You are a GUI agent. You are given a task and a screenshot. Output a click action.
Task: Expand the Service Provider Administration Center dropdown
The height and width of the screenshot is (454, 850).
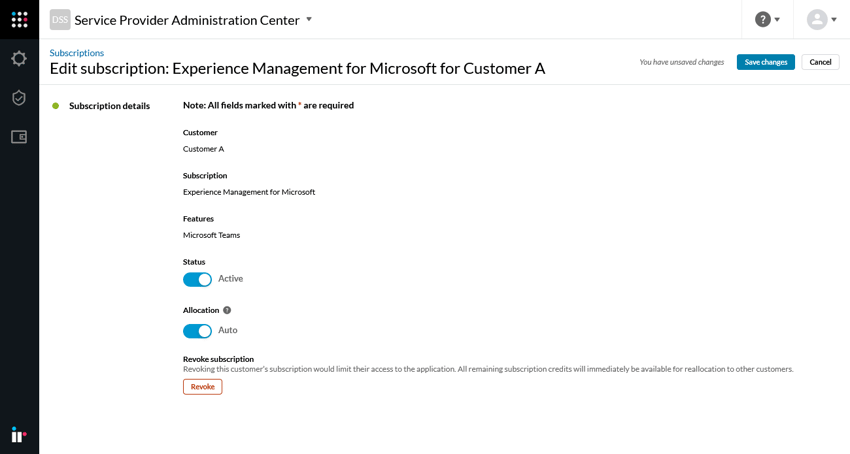(x=309, y=20)
